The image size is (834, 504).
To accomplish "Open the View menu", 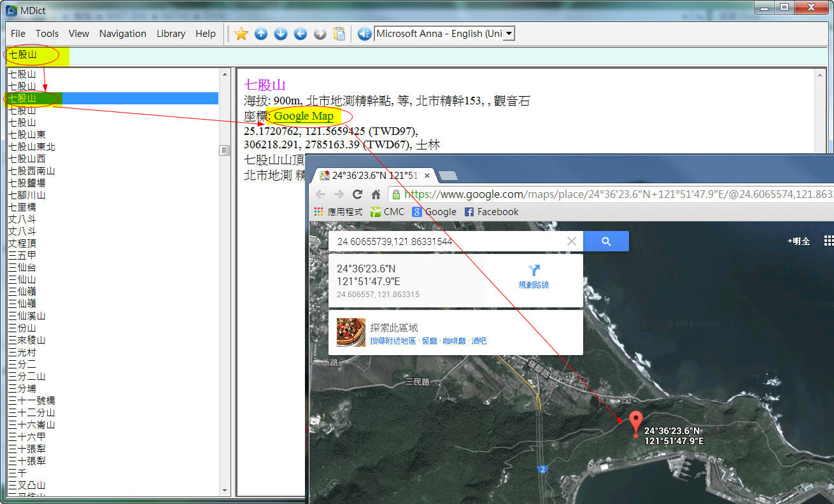I will point(79,34).
